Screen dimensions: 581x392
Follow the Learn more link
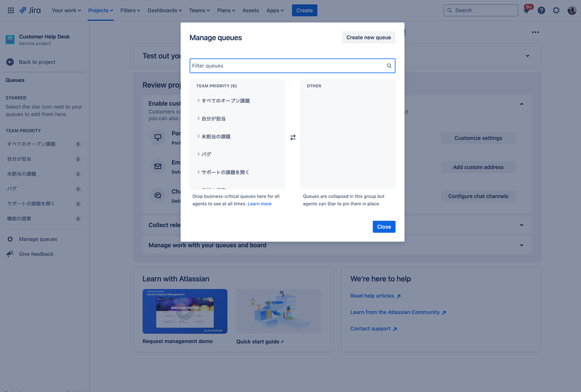coord(260,204)
